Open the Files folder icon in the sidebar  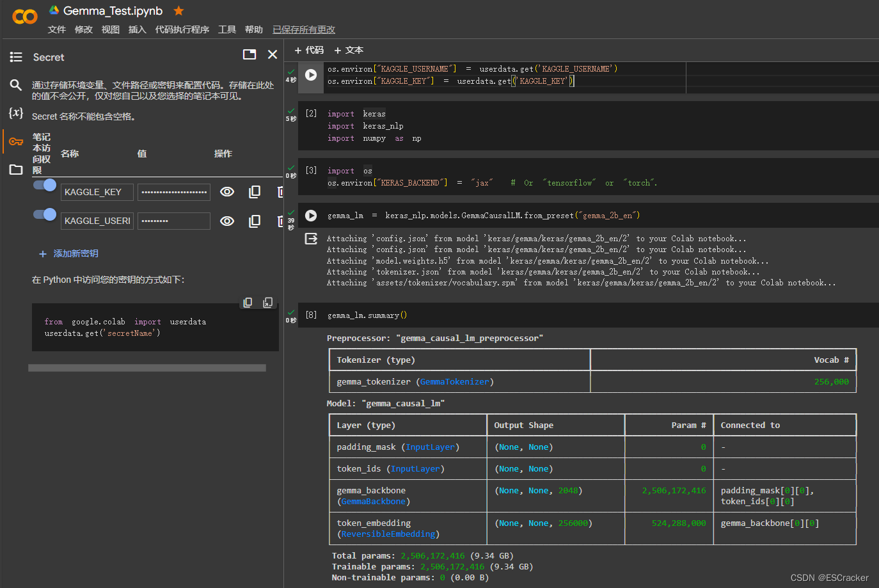pos(16,170)
